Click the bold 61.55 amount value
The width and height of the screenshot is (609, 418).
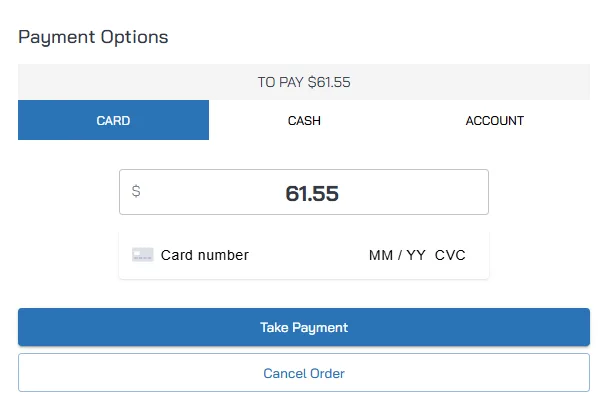pos(312,193)
